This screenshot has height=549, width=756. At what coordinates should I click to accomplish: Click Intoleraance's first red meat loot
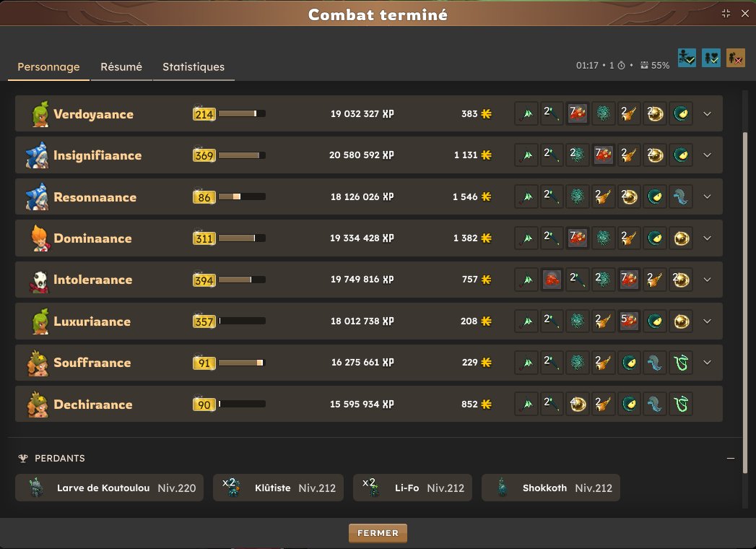552,280
